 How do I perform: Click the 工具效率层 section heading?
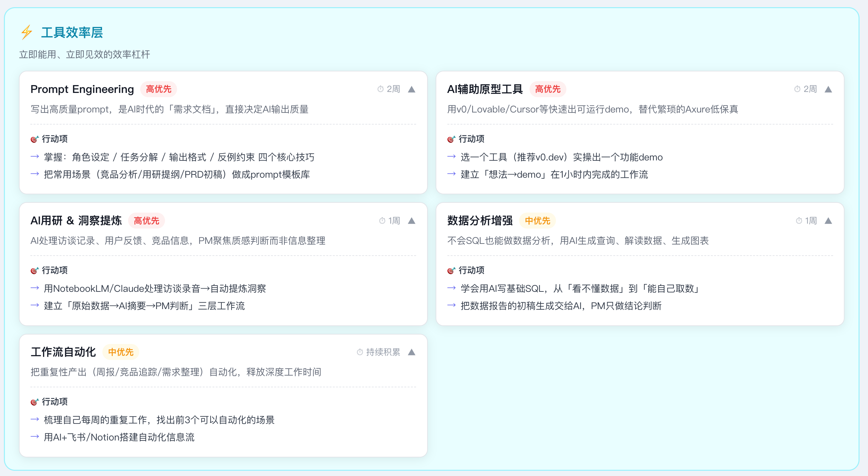tap(72, 33)
